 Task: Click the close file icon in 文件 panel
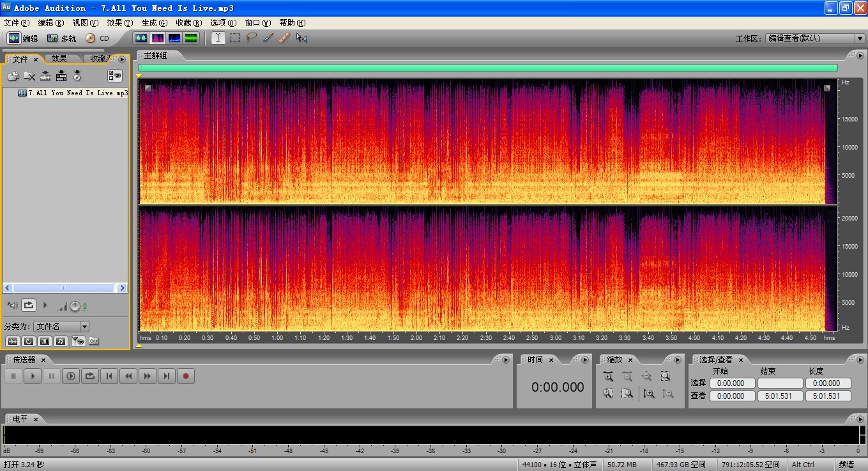click(x=29, y=76)
